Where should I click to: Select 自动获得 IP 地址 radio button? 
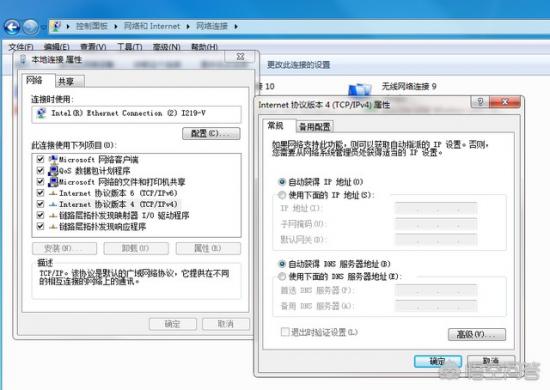(282, 182)
